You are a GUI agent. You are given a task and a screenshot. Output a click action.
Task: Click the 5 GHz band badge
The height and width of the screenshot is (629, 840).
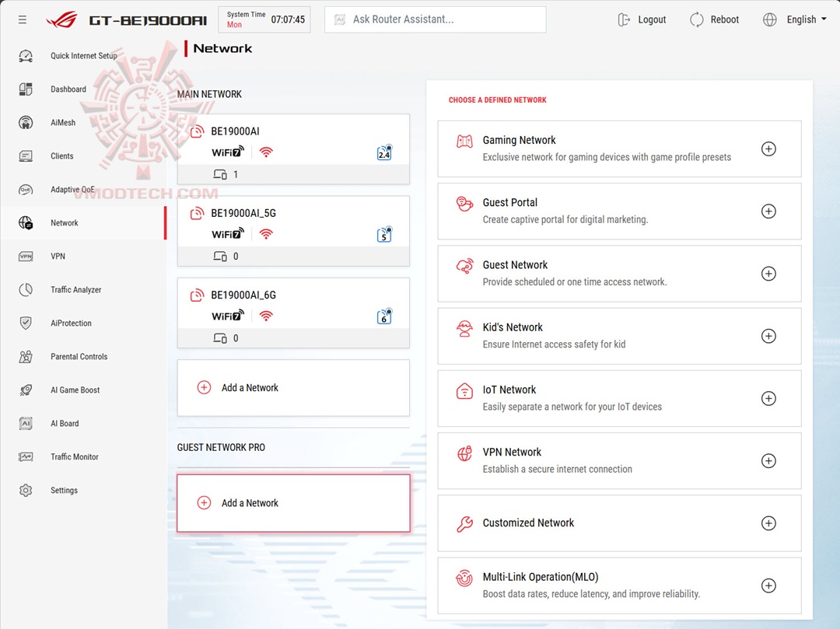point(384,235)
